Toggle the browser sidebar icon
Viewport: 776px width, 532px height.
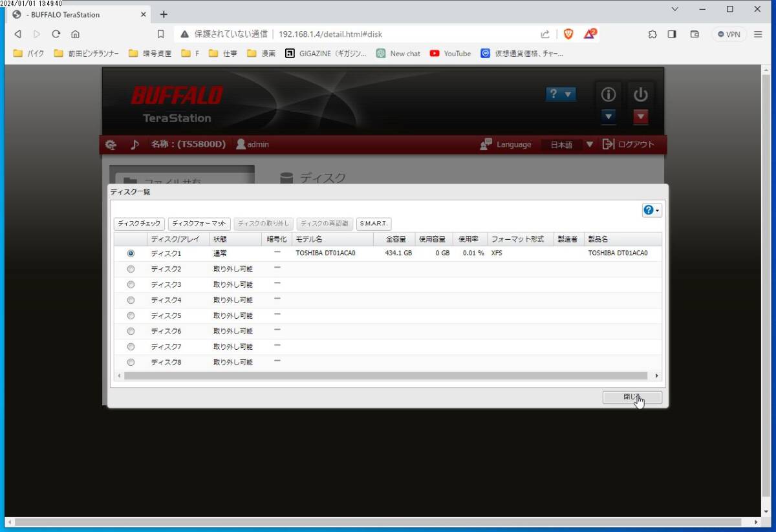tap(672, 34)
